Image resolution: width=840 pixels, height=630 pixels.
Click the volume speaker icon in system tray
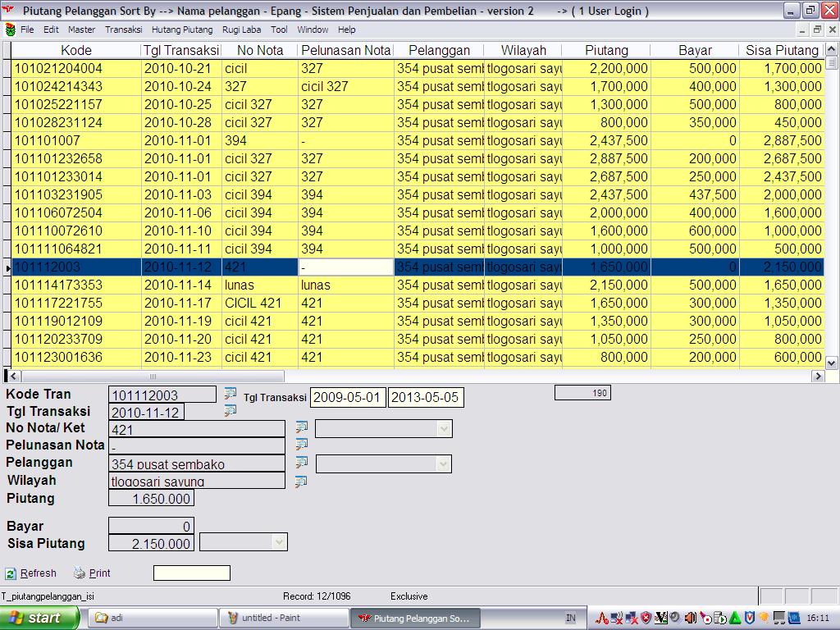pyautogui.click(x=690, y=618)
